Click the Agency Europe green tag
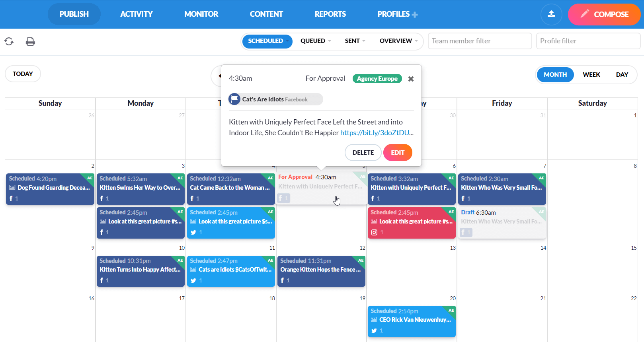Viewport: 644px width, 342px height. [377, 79]
